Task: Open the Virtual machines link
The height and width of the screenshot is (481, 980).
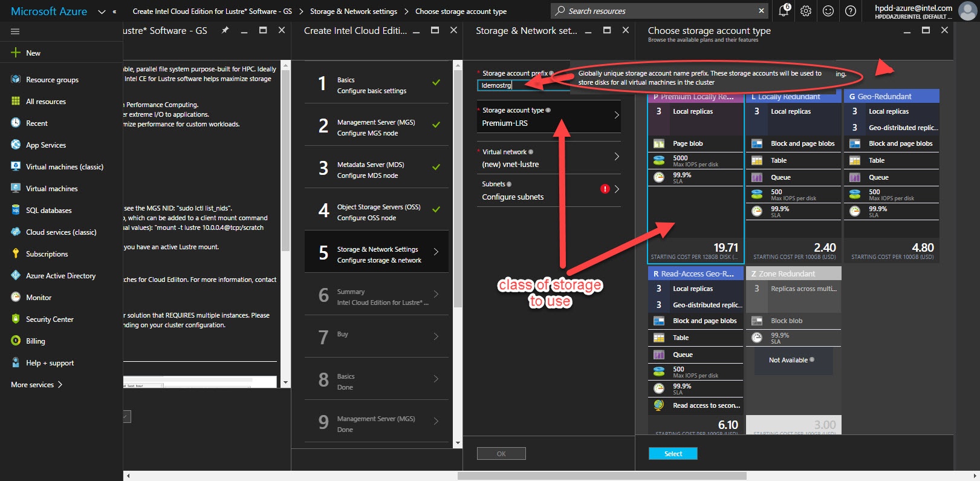Action: [52, 188]
